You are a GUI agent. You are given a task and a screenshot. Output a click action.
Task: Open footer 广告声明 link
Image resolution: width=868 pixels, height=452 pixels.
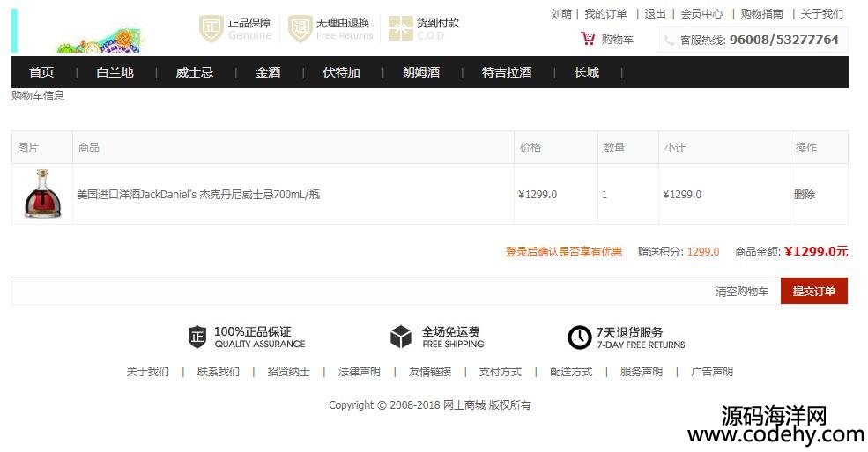pyautogui.click(x=712, y=371)
